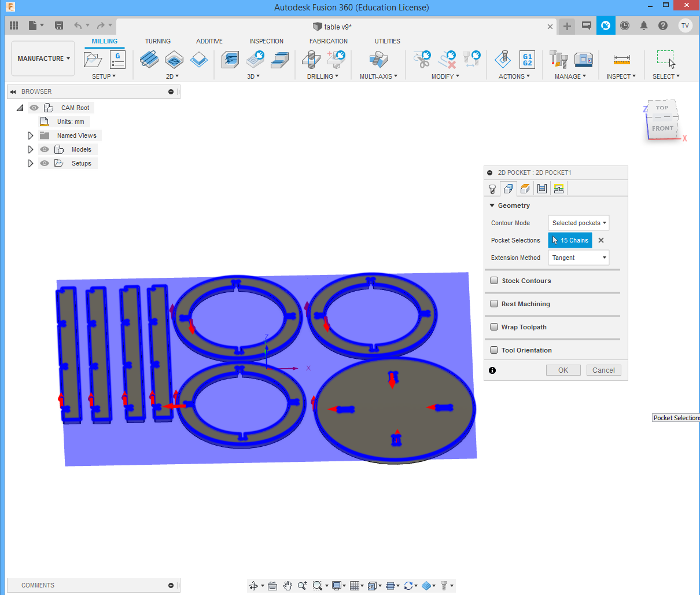This screenshot has width=700, height=595.
Task: Collapse the Geometry section
Action: click(492, 205)
